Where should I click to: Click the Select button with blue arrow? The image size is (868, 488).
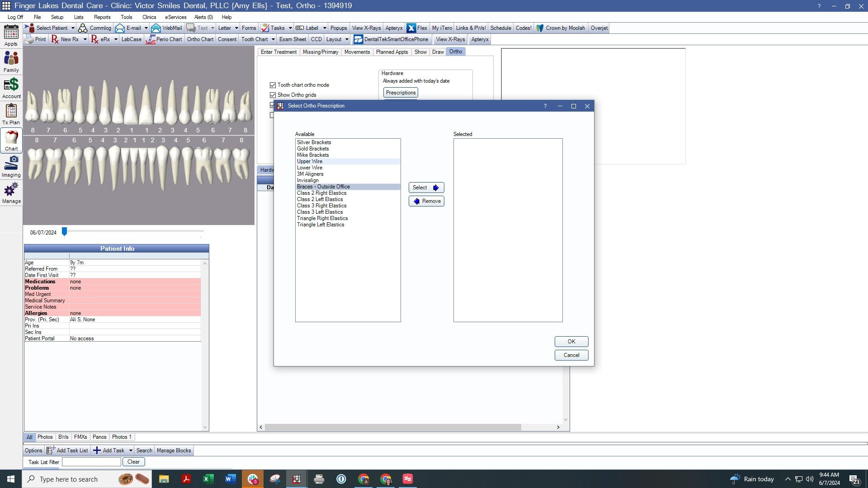426,188
